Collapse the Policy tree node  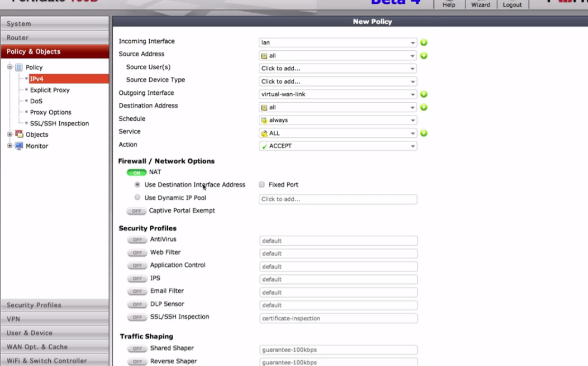coord(10,67)
